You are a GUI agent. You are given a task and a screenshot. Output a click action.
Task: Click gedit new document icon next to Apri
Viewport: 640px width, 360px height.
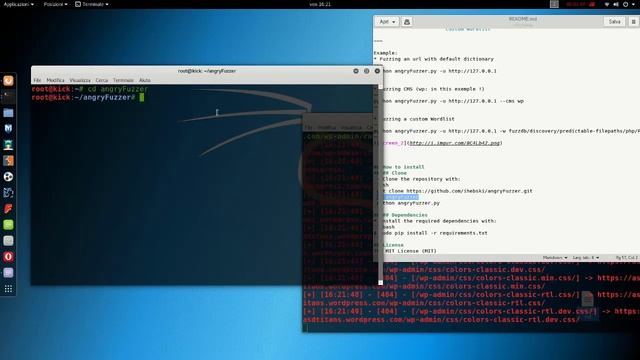click(407, 22)
